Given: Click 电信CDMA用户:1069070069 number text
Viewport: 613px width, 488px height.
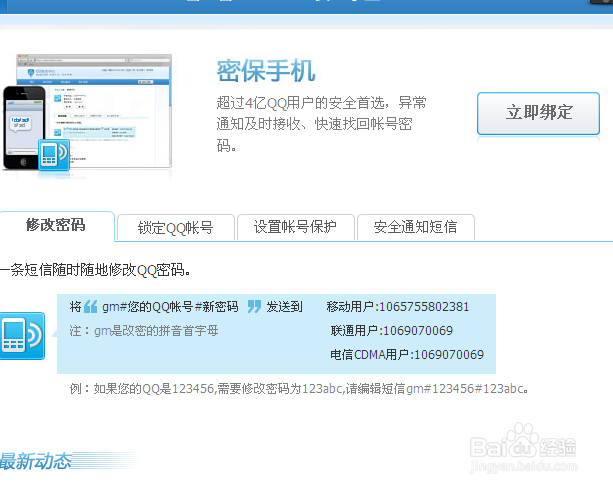Looking at the screenshot, I should click(x=407, y=355).
